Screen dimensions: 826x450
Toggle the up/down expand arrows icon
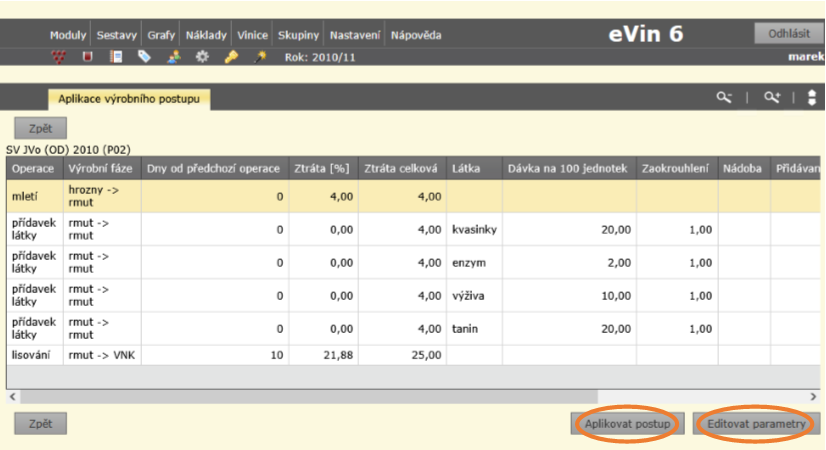[812, 98]
